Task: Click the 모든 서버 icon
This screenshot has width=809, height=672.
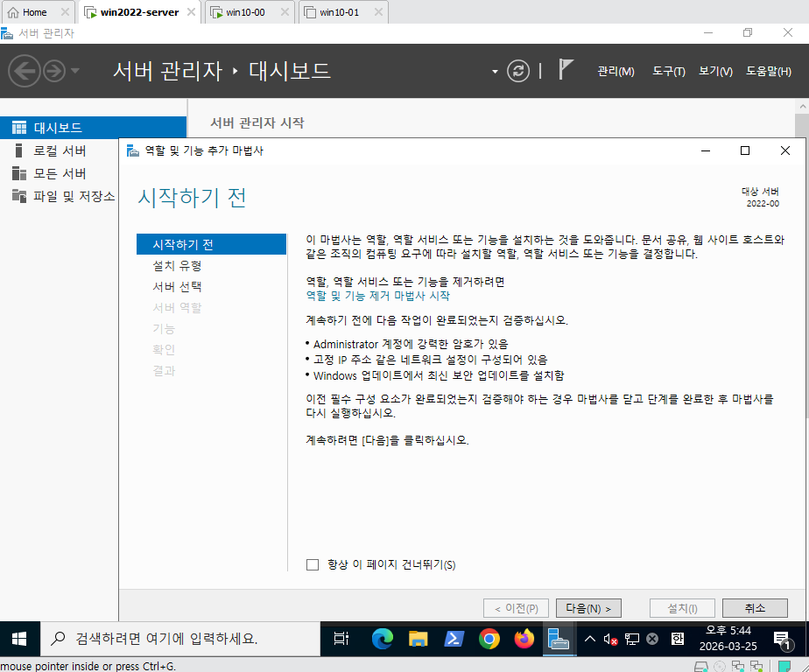Action: coord(19,173)
